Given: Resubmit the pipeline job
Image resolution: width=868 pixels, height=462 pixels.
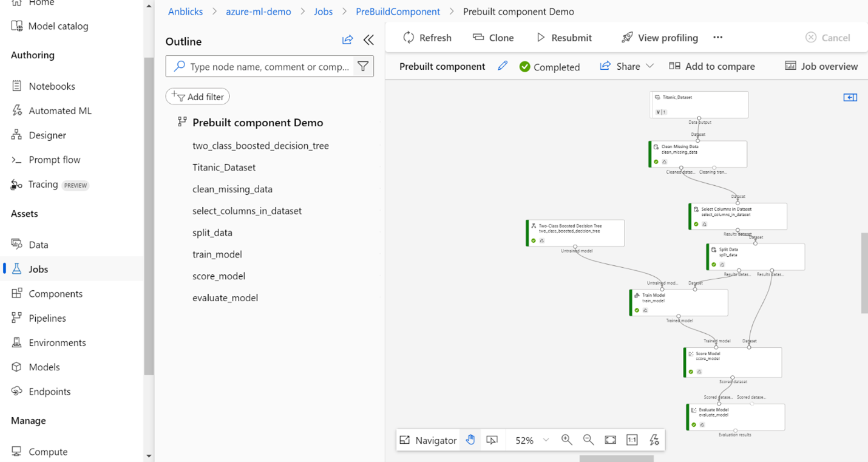Looking at the screenshot, I should point(565,38).
